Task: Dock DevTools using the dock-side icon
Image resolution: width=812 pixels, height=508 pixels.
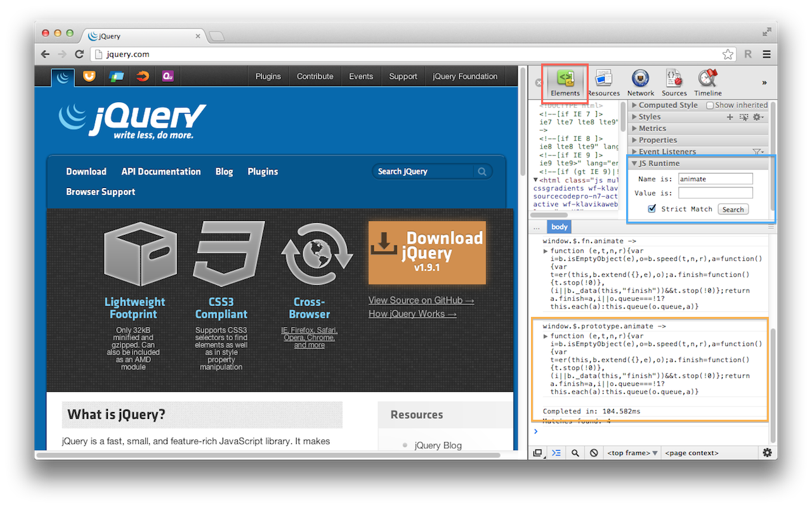Action: coord(538,453)
